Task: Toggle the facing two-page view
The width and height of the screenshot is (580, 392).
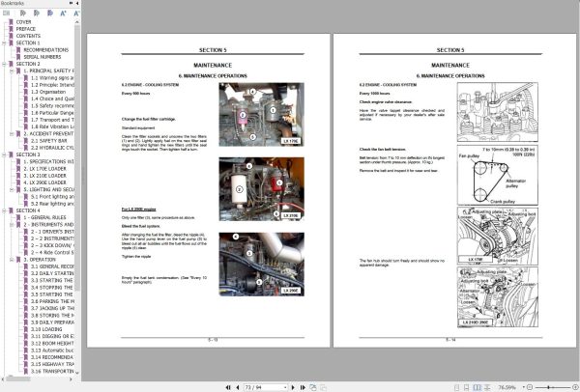Action: [478, 387]
